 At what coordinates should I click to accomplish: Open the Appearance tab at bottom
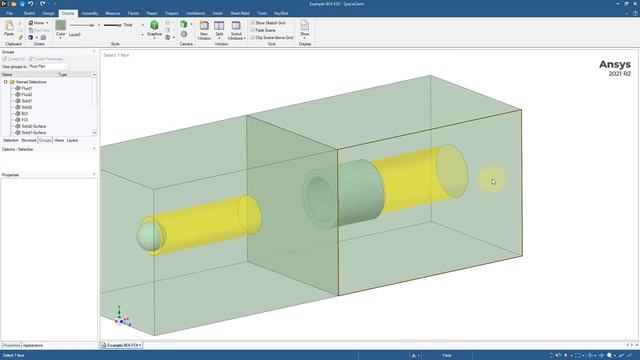click(33, 345)
